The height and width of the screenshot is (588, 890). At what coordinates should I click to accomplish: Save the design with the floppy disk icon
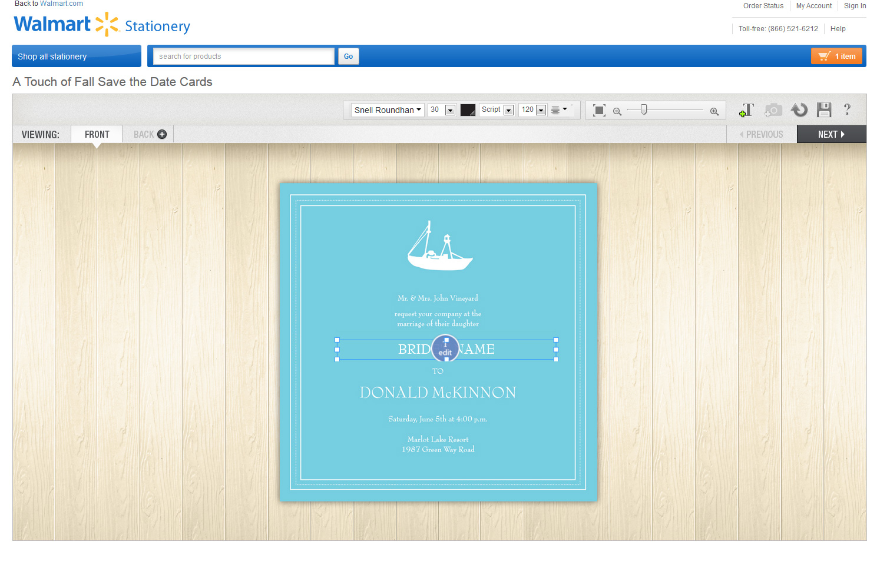(823, 110)
